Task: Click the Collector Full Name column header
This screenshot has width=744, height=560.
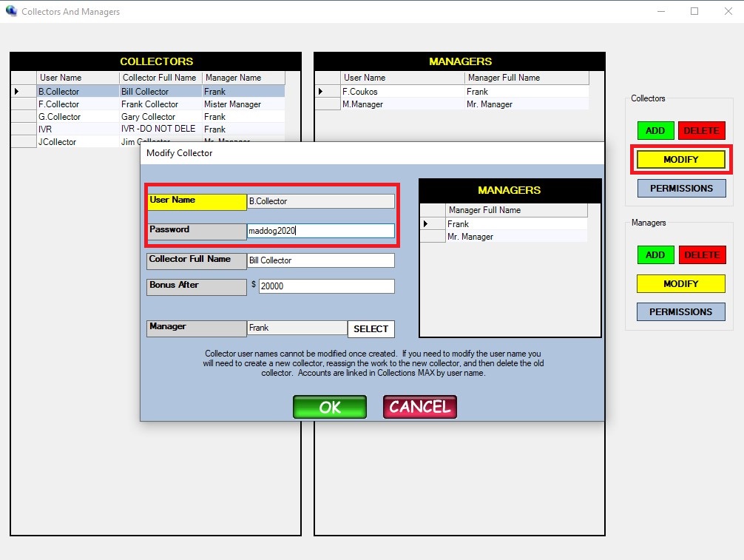Action: click(160, 78)
